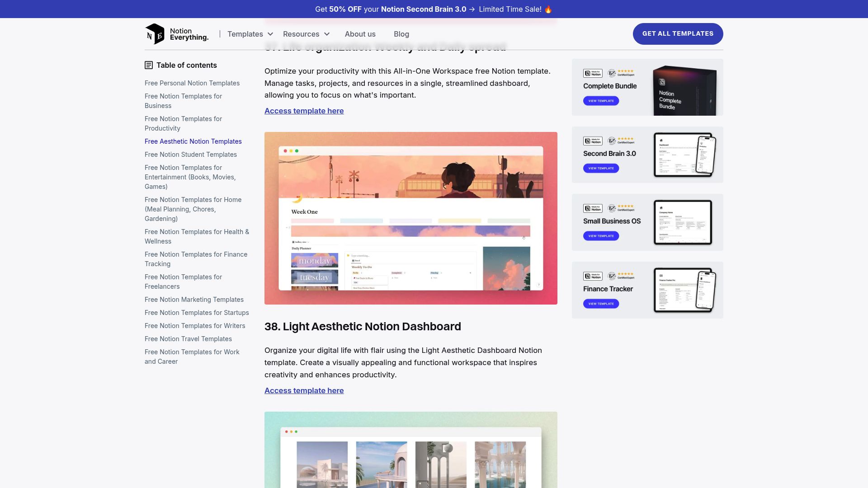This screenshot has width=868, height=488.
Task: Jump to Templates for Startups
Action: 197,313
